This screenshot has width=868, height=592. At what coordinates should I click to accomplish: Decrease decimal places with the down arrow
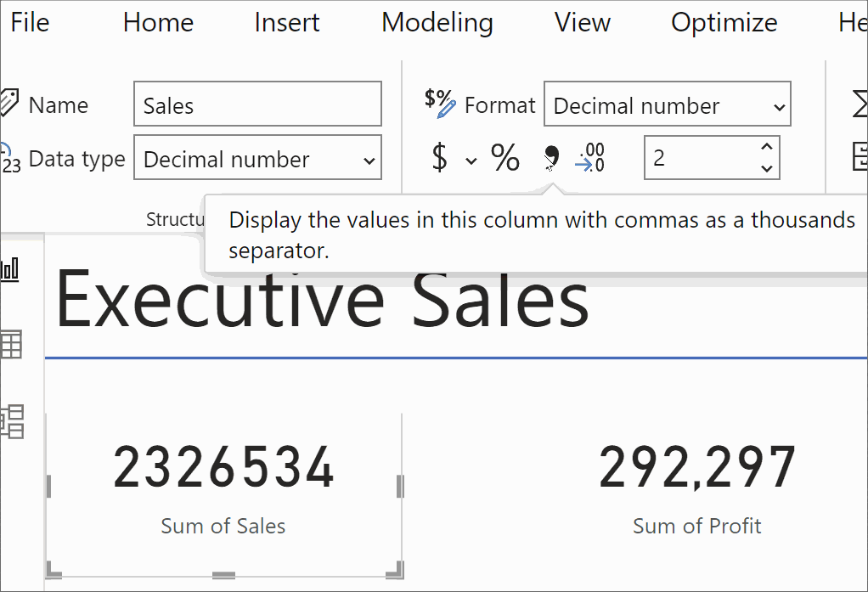click(767, 168)
